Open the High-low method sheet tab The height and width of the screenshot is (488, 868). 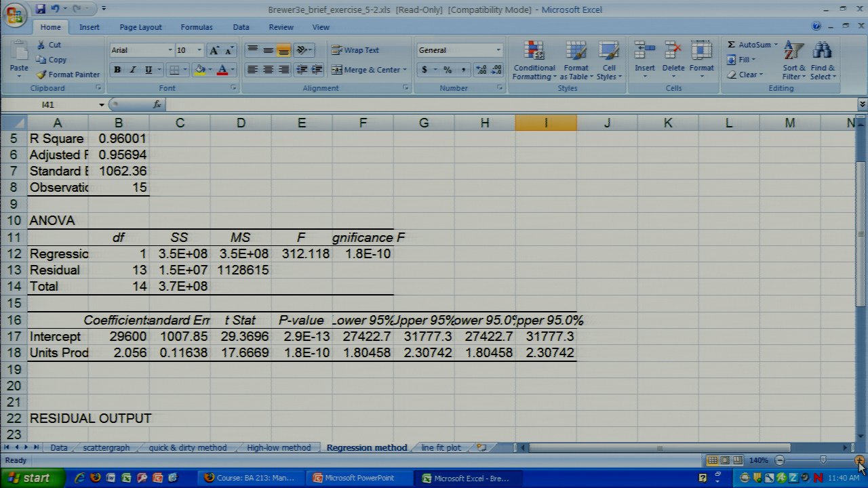[279, 447]
